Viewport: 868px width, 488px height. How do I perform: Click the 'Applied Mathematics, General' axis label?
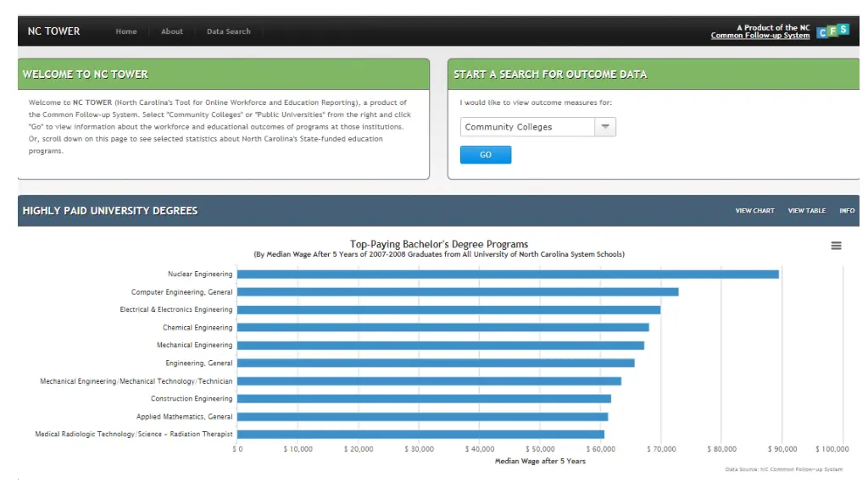(184, 417)
